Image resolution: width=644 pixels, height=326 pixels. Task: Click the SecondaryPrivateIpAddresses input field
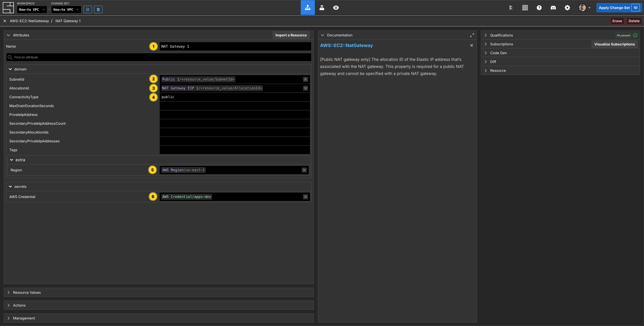click(x=235, y=141)
